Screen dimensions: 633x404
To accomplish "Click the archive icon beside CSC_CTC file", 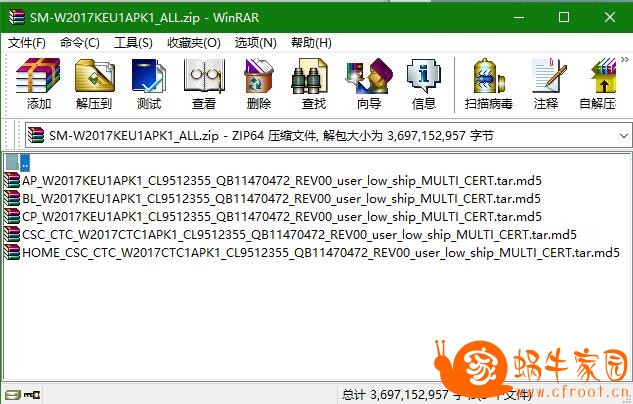I will click(x=12, y=234).
